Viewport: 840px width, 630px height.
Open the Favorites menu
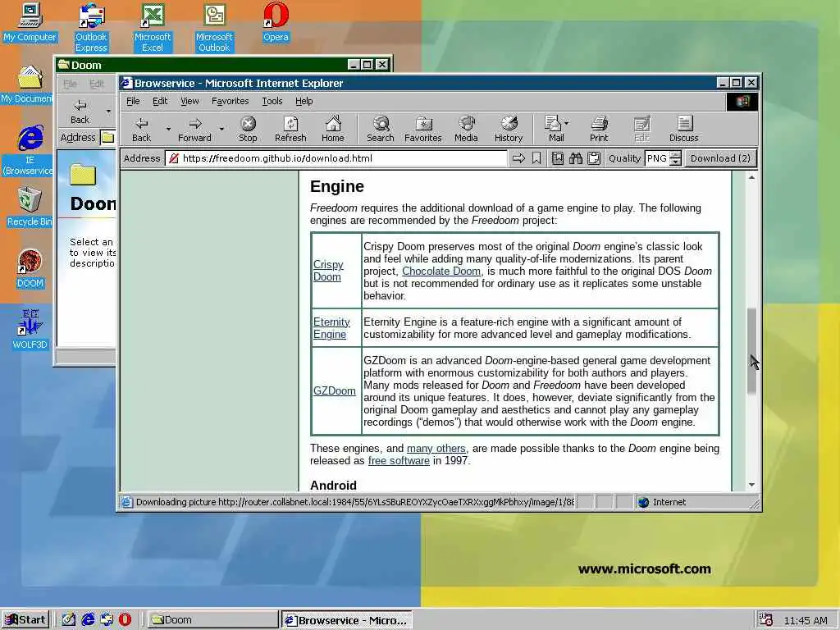tap(230, 101)
